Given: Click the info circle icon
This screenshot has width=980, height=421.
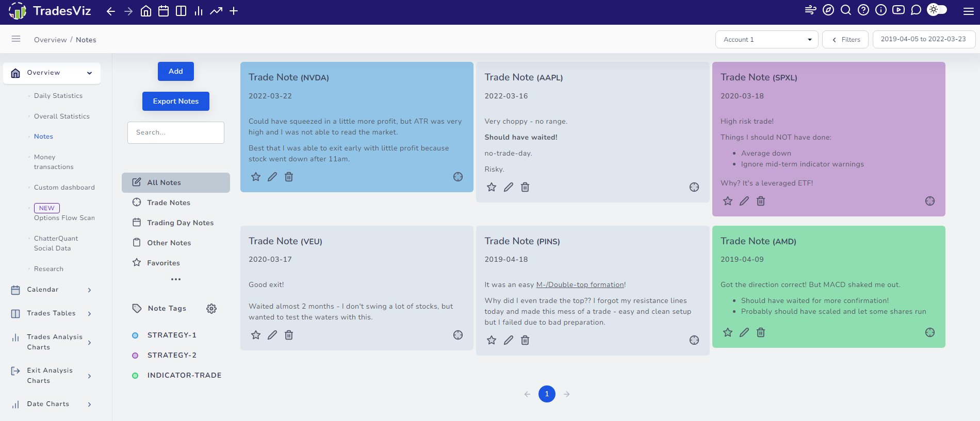Looking at the screenshot, I should pos(881,10).
